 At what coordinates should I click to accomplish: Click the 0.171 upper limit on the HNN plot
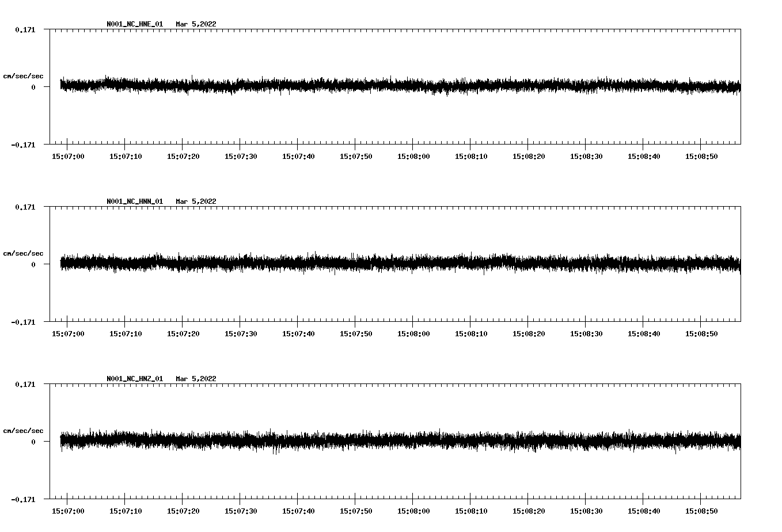[x=25, y=207]
